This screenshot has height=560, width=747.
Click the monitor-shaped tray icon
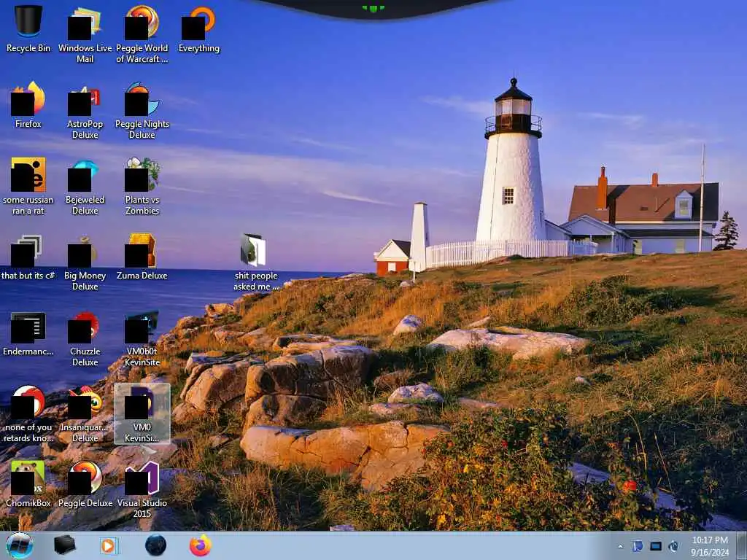pos(656,546)
